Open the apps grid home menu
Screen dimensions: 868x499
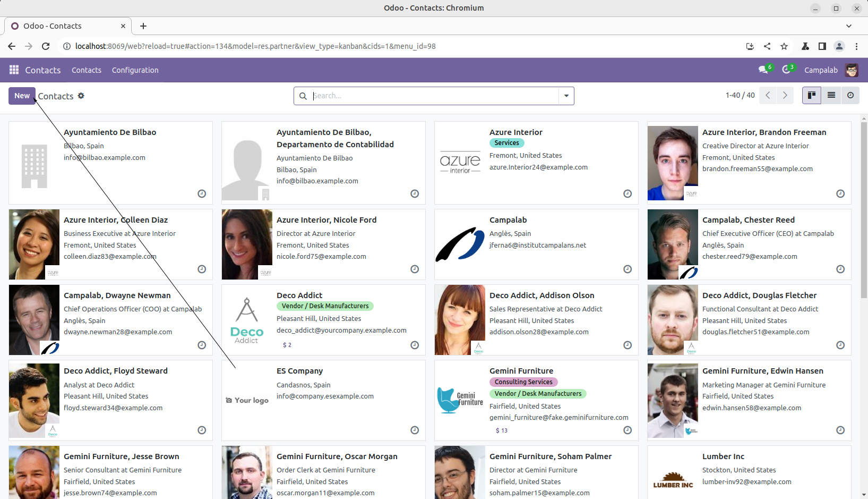pos(14,70)
